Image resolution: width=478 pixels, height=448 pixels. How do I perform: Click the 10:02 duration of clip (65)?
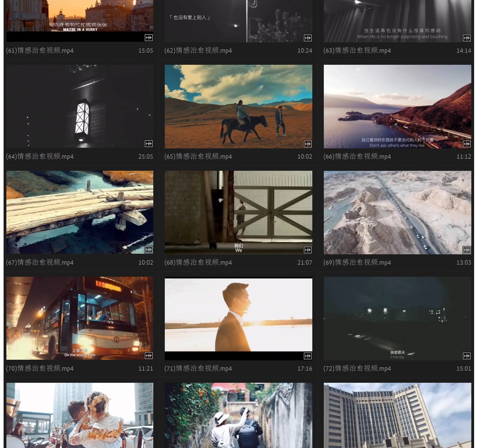305,157
